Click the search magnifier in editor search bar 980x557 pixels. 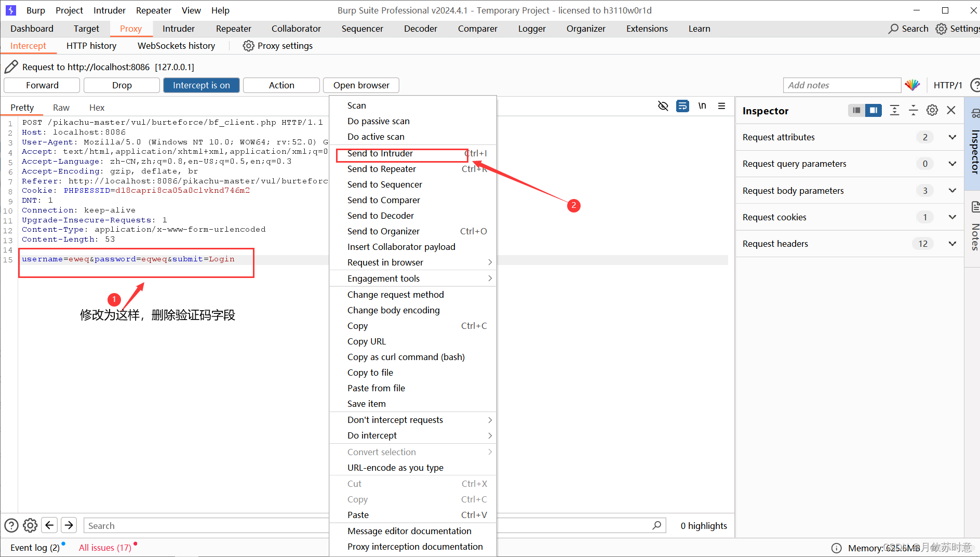tap(657, 525)
